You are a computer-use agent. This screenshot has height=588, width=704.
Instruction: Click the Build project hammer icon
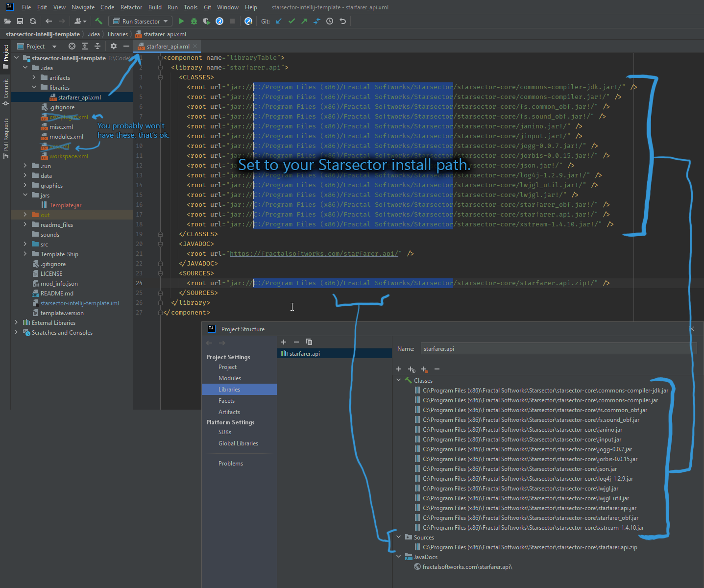pos(98,21)
